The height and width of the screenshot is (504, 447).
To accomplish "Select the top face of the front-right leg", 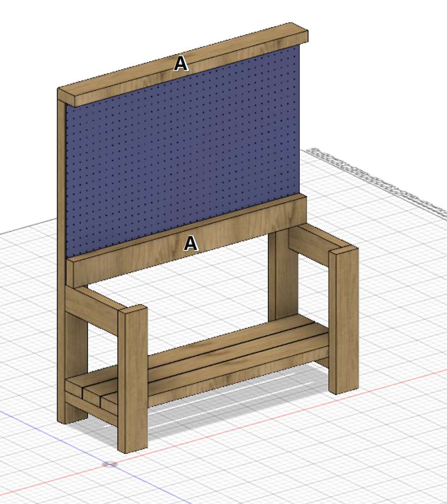I will pos(344,249).
